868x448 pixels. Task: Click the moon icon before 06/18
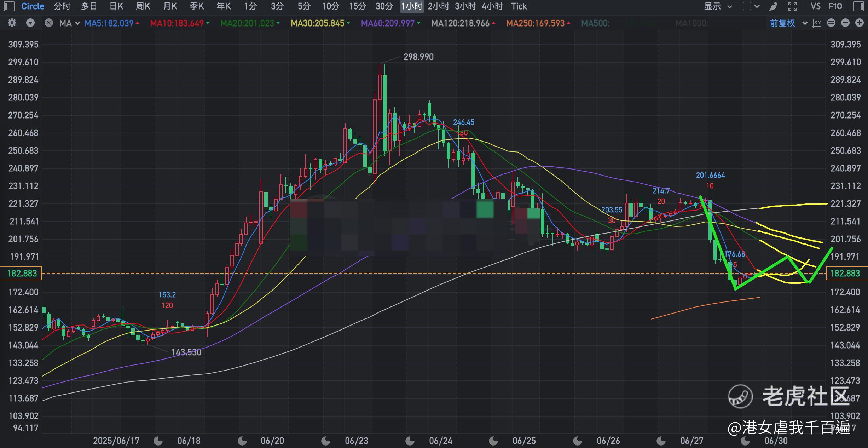coord(158,441)
